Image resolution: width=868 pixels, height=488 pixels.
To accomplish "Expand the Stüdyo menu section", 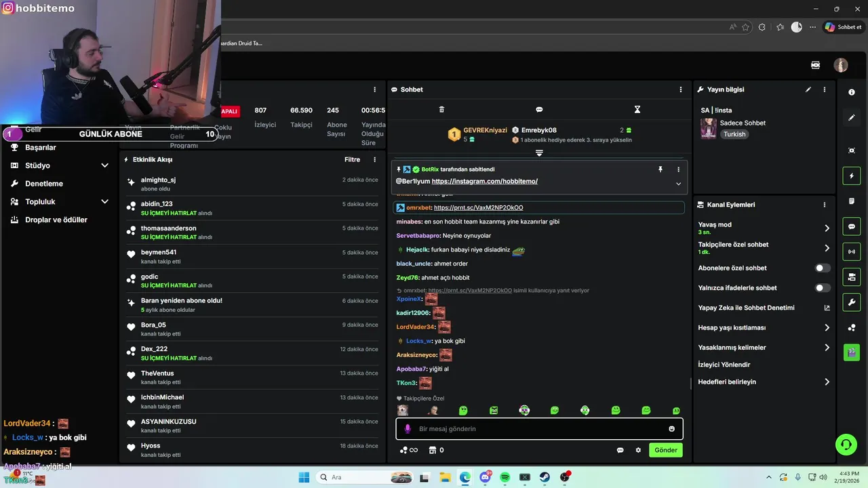I will (x=60, y=165).
